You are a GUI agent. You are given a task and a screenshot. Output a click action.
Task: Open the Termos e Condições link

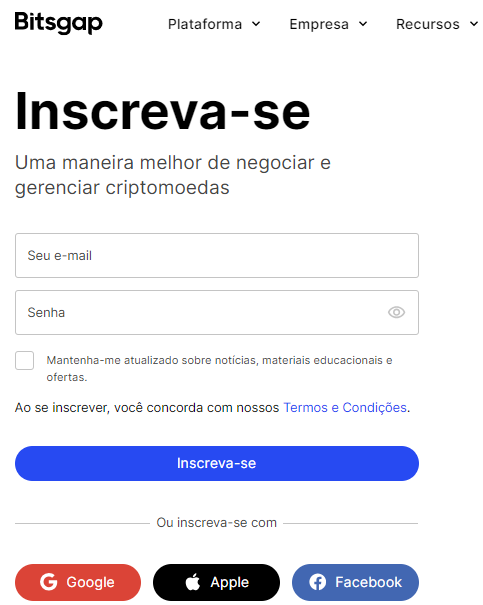345,407
